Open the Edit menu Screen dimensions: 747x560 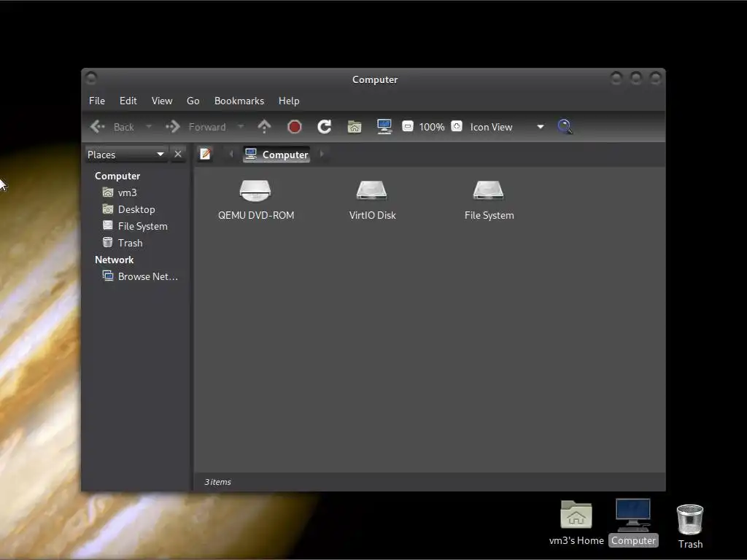(128, 101)
